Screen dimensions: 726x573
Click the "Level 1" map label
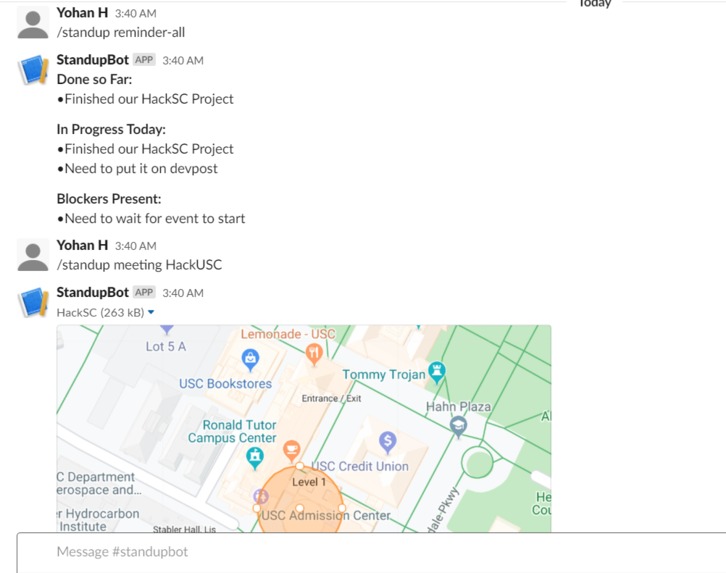[x=309, y=482]
